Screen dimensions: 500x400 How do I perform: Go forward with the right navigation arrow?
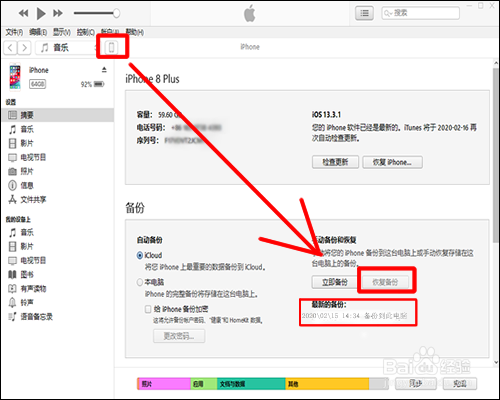click(x=24, y=48)
